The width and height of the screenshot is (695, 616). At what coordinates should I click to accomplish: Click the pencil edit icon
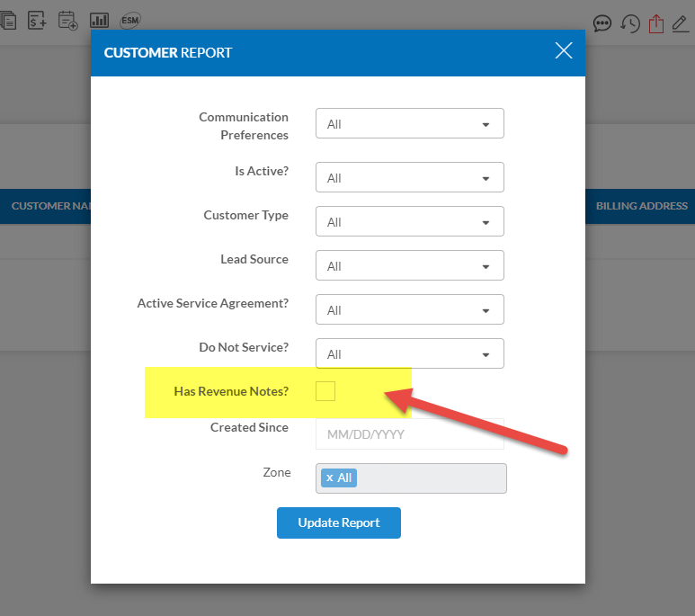coord(681,23)
